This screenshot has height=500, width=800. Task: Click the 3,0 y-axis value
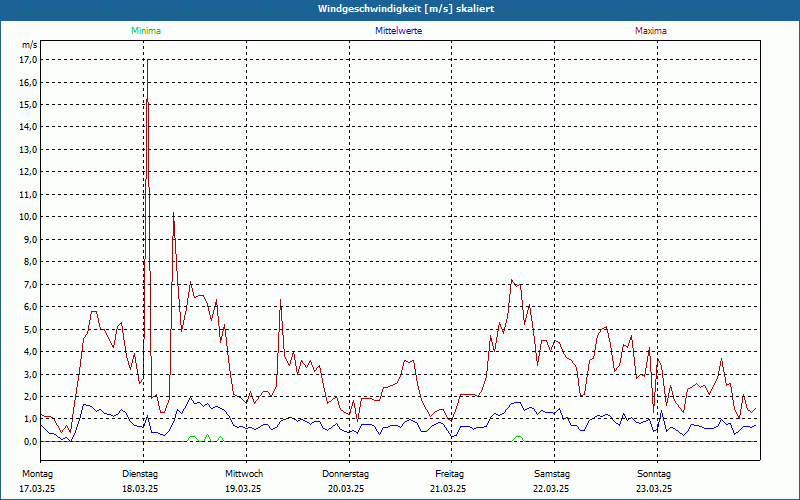pyautogui.click(x=31, y=374)
